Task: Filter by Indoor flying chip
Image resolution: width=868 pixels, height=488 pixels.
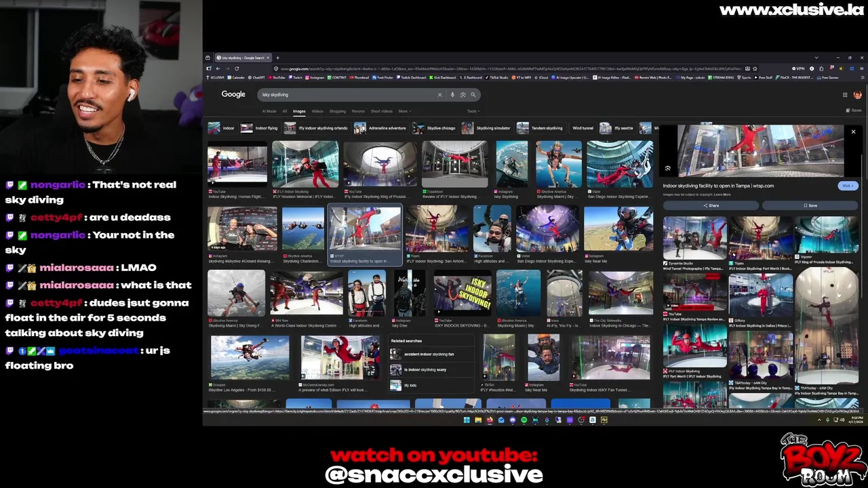Action: pos(260,128)
